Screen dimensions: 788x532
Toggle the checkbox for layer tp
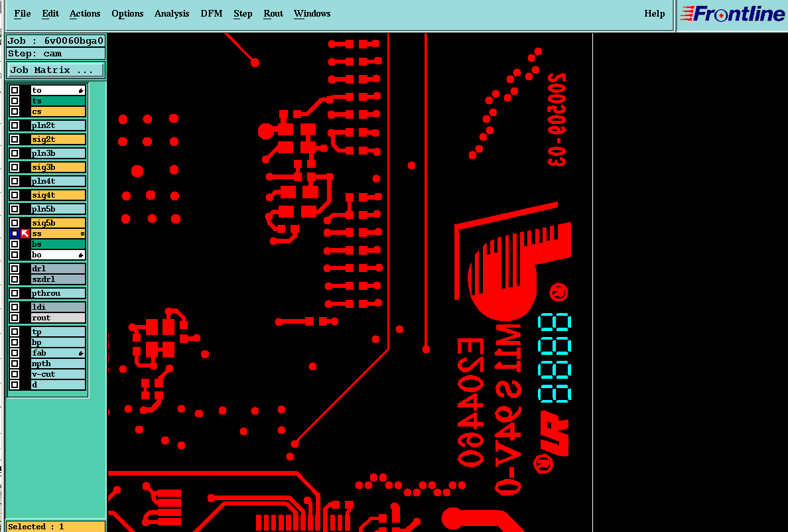pos(15,332)
